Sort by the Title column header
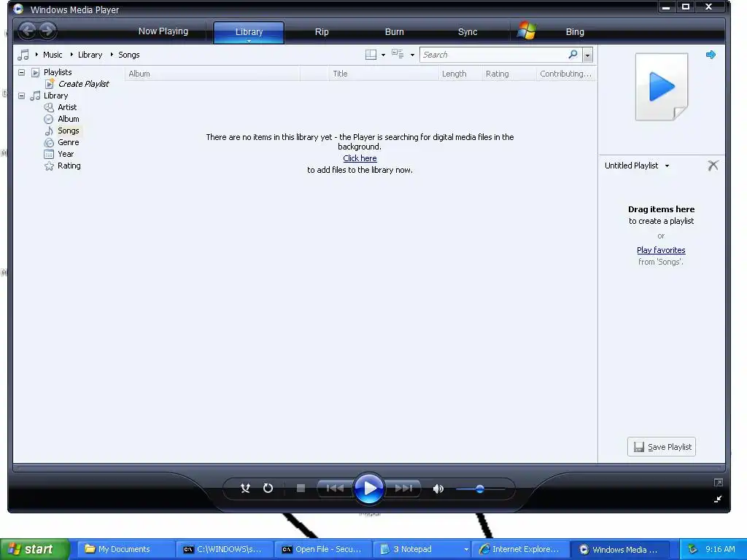 coord(384,74)
